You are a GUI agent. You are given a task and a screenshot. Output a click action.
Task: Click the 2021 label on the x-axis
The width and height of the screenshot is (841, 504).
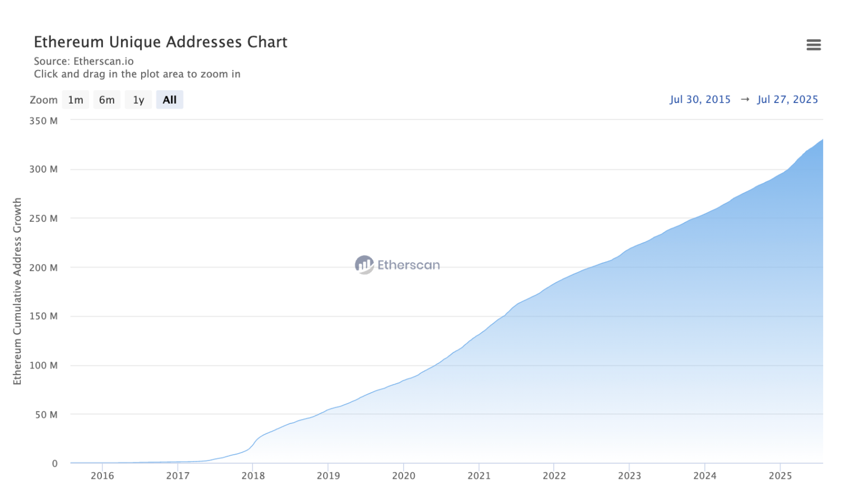[479, 475]
